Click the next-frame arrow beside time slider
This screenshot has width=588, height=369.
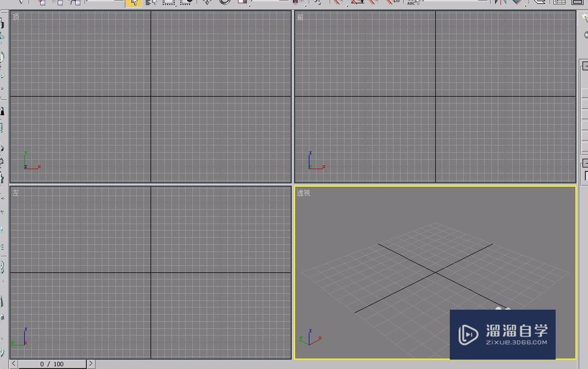click(91, 364)
